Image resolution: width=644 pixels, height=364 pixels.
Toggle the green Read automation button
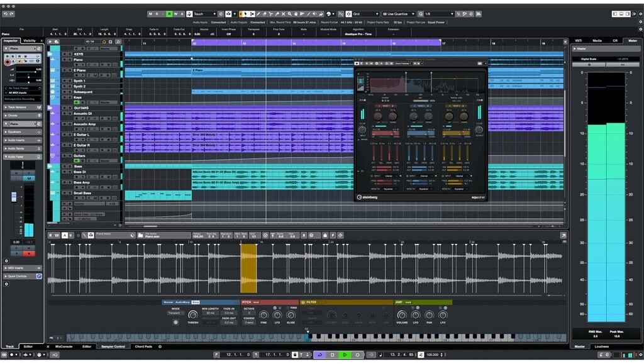click(x=169, y=13)
